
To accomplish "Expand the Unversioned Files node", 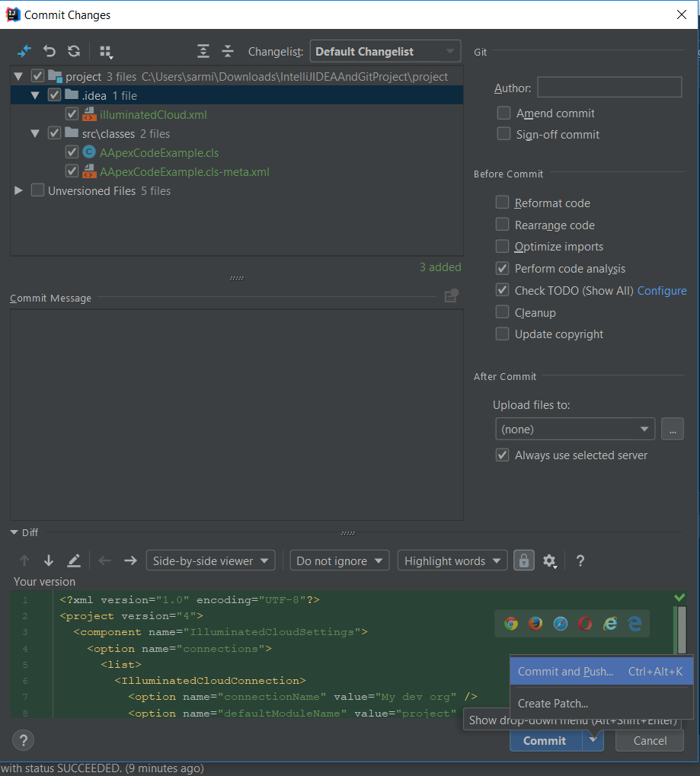I will click(x=19, y=191).
